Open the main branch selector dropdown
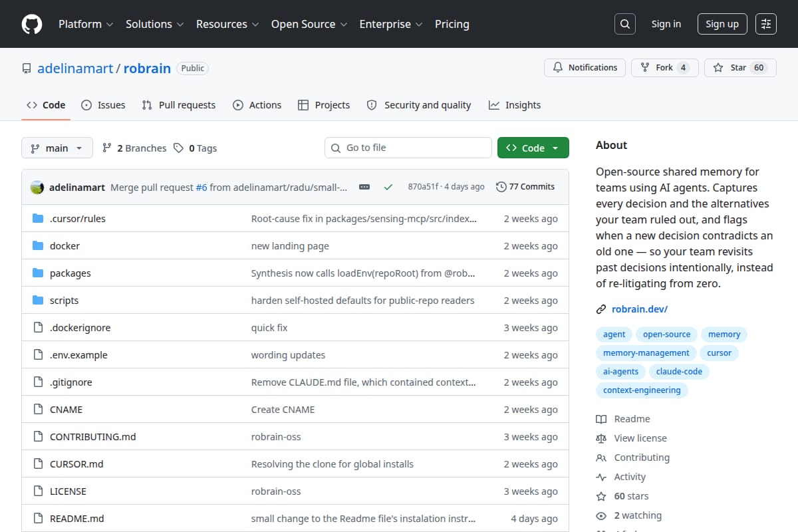Screen dimensions: 798x532 click(57, 148)
